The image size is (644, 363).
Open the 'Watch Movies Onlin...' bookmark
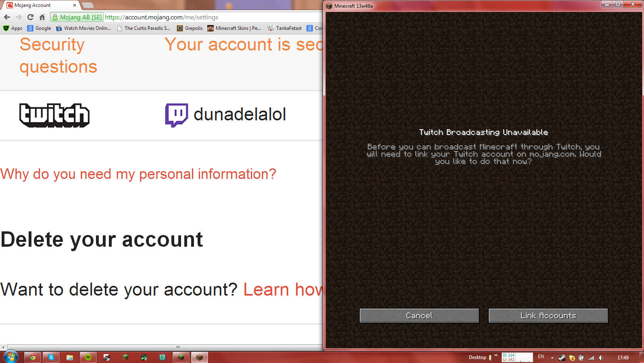[83, 28]
